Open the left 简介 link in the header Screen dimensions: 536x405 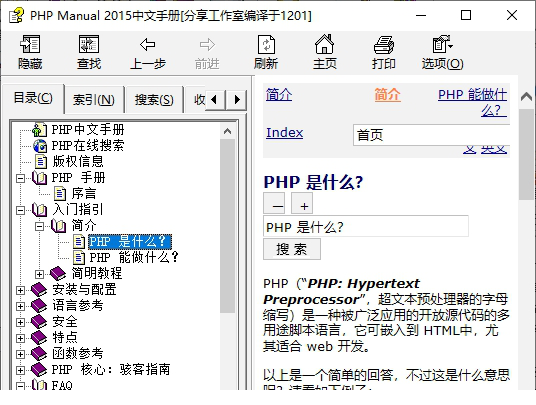coord(279,94)
